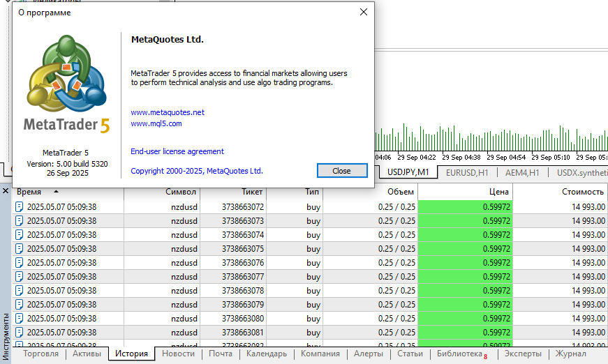Click order icon for ticket 3738663081
Viewport: 608px width, 364px height.
tap(19, 332)
